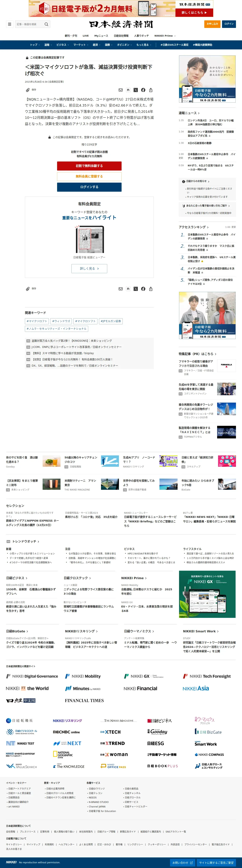Open ranking item それでもテスラ乗りますか
Viewport: 242px width, 868px height.
tap(211, 248)
